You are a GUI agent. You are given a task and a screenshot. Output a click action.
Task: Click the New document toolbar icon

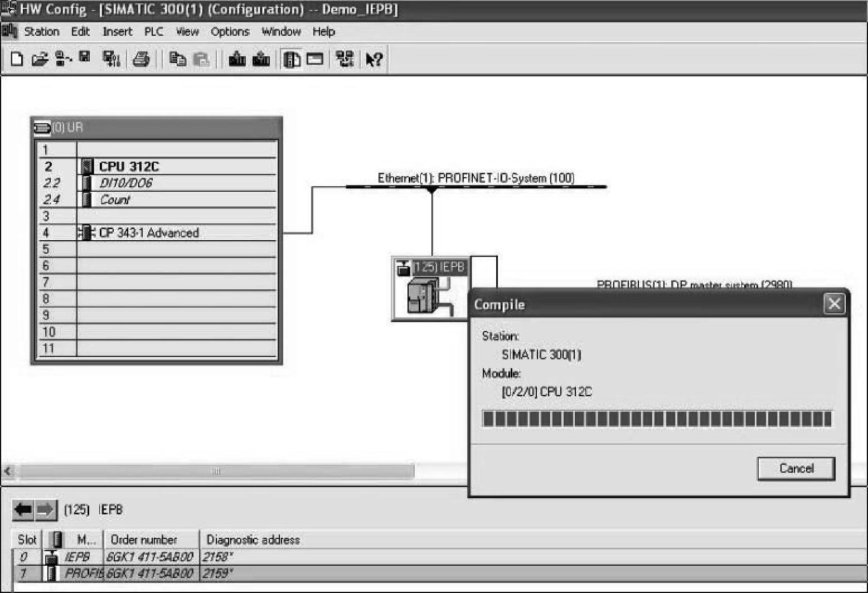click(x=17, y=59)
